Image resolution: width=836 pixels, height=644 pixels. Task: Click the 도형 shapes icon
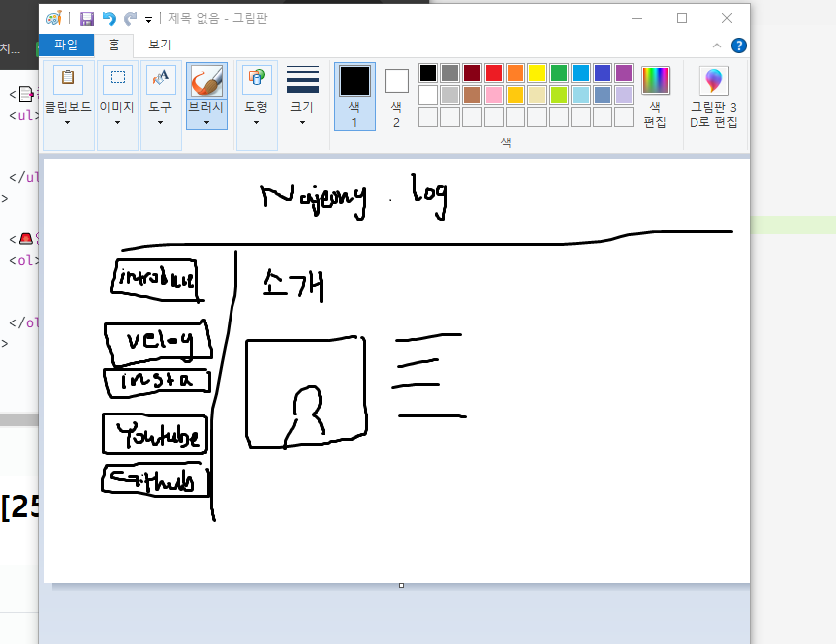point(257,79)
